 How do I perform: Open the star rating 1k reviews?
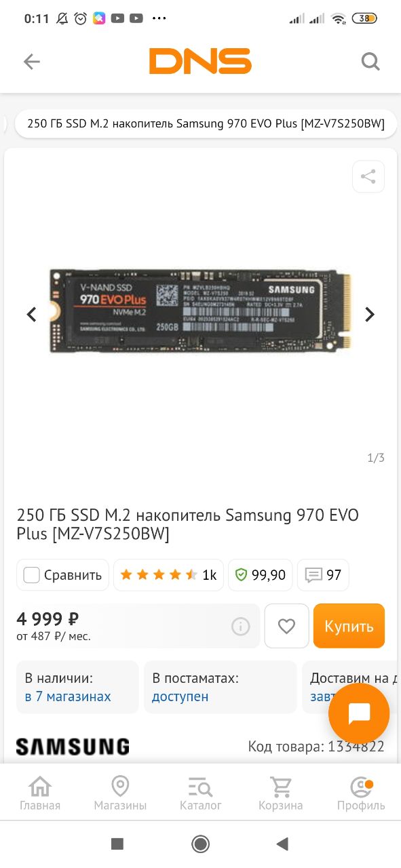click(x=168, y=575)
